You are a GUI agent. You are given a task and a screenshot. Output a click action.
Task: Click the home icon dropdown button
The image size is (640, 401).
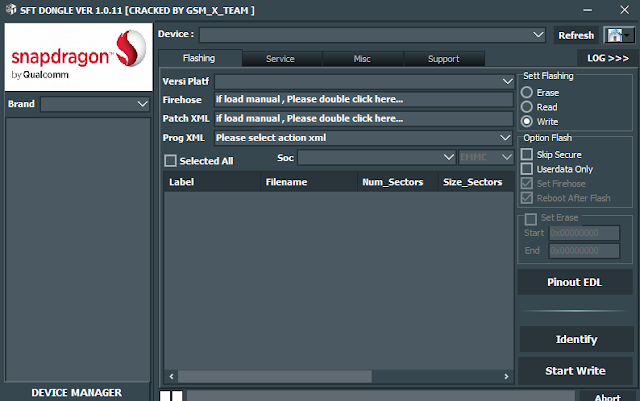[619, 35]
